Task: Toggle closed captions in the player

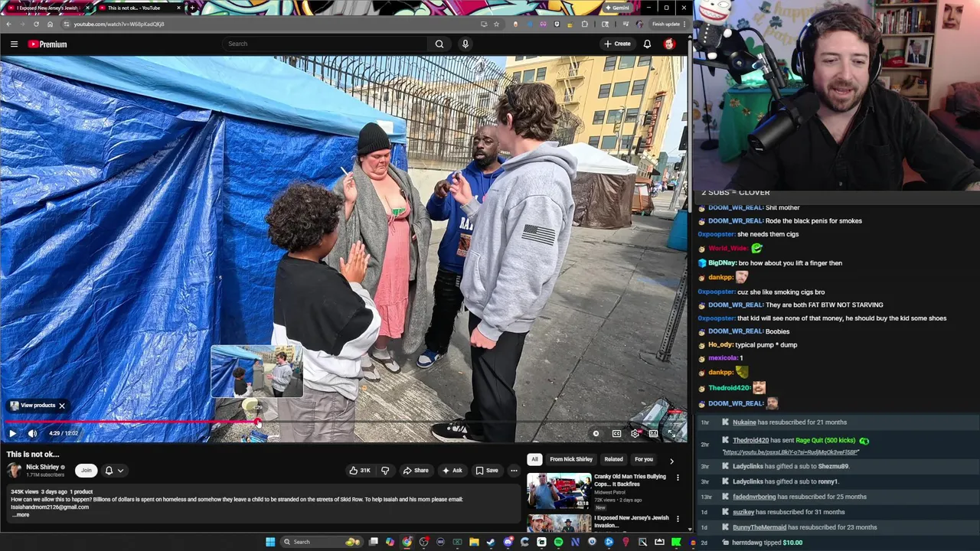Action: click(x=616, y=433)
